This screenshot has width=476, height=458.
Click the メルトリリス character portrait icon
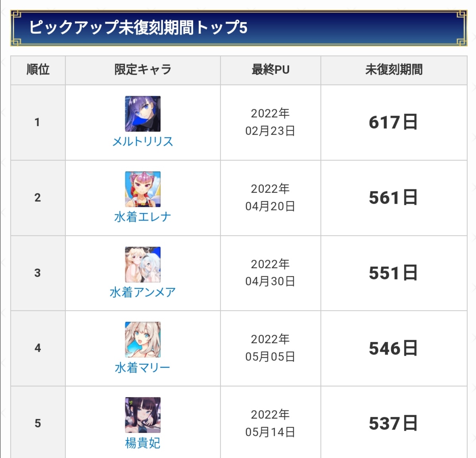coord(143,114)
